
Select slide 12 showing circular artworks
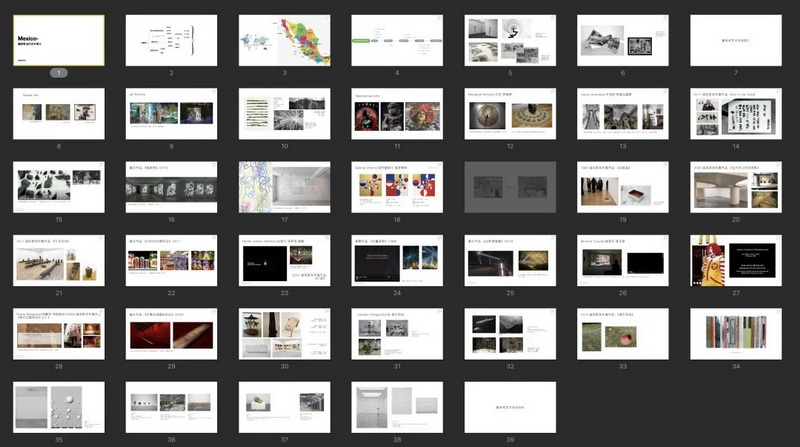[510, 113]
